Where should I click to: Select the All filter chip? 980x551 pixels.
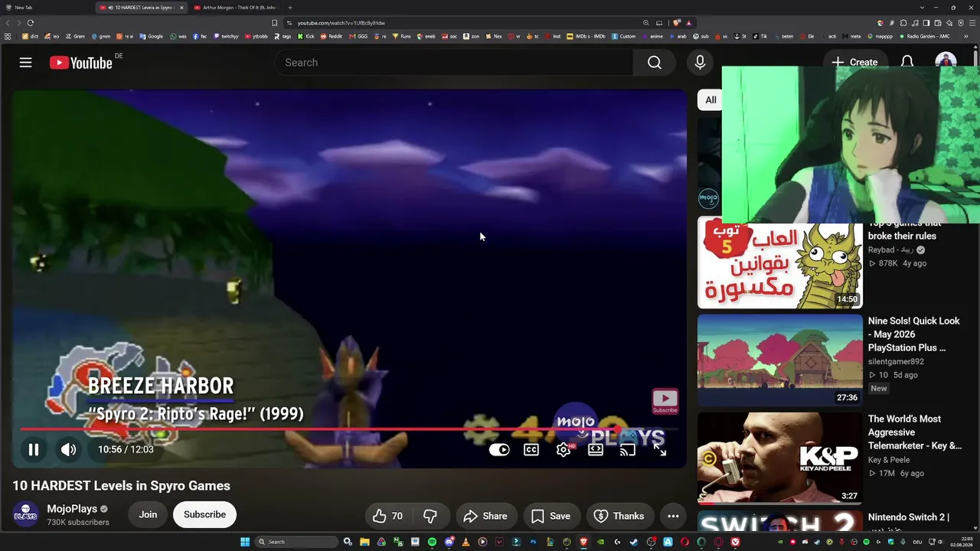710,100
